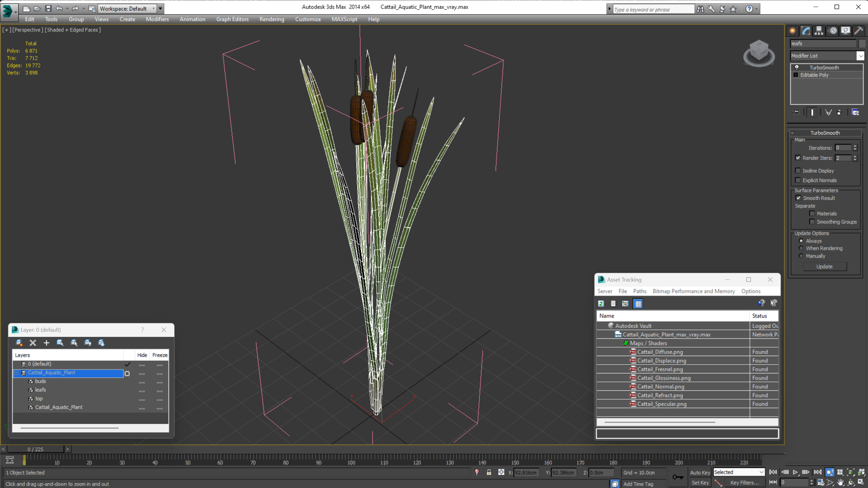Open the Hierarchy command panel tab

pos(819,31)
